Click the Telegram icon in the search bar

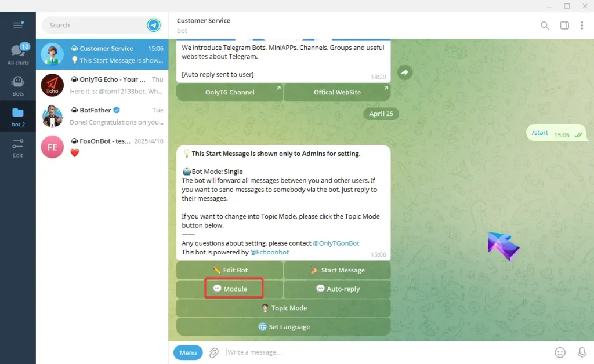point(153,25)
